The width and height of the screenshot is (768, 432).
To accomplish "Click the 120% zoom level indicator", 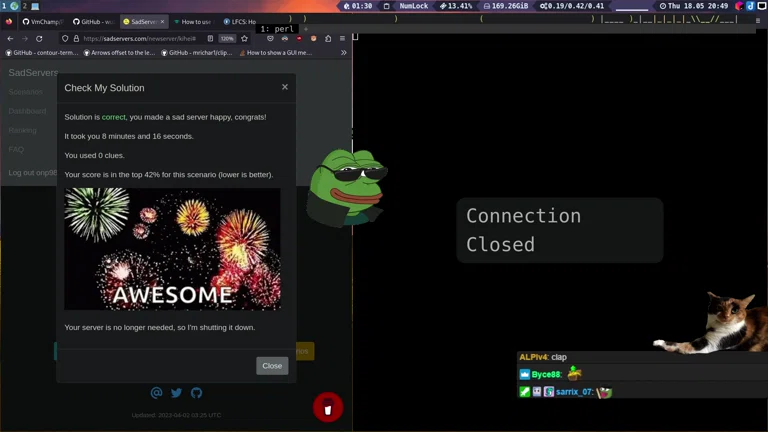I will (x=227, y=39).
